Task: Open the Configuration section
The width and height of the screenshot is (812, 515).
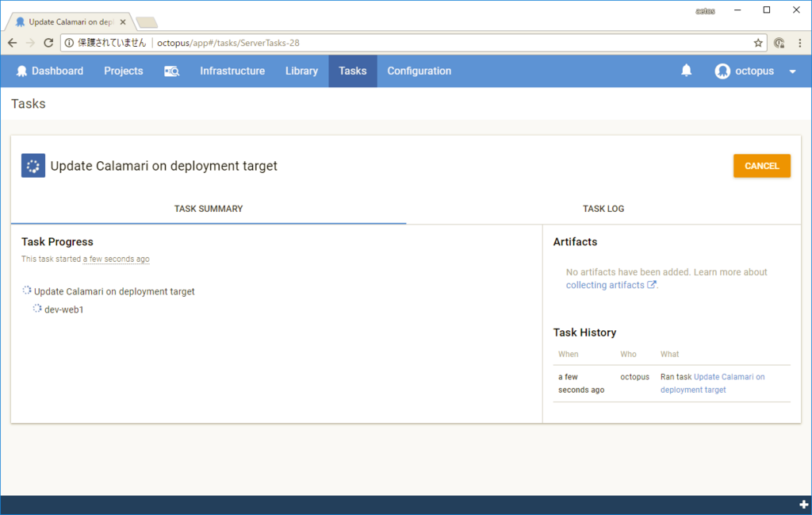Action: [x=419, y=71]
